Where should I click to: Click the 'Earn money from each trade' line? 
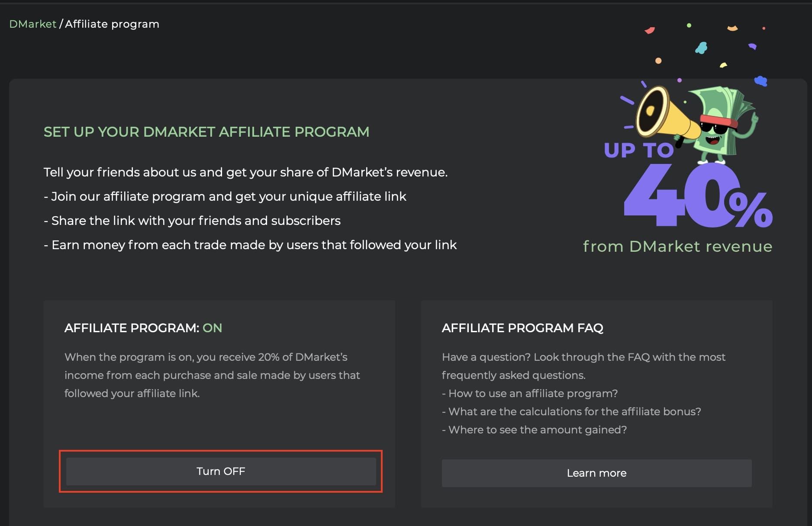tap(250, 245)
